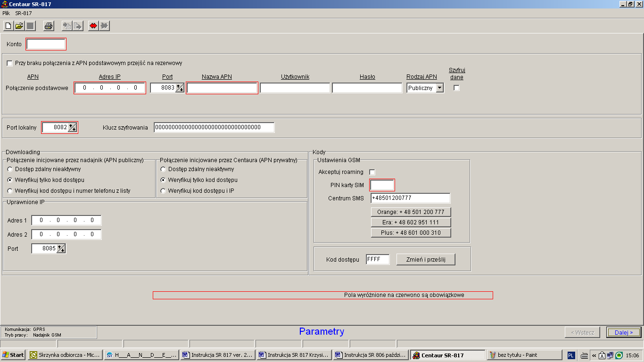
Task: Switch to 'bez tytułu - Paint' taskbar item
Action: 524,355
